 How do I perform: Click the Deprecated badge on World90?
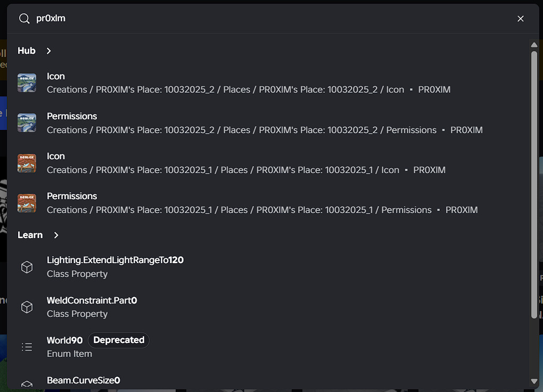click(119, 340)
